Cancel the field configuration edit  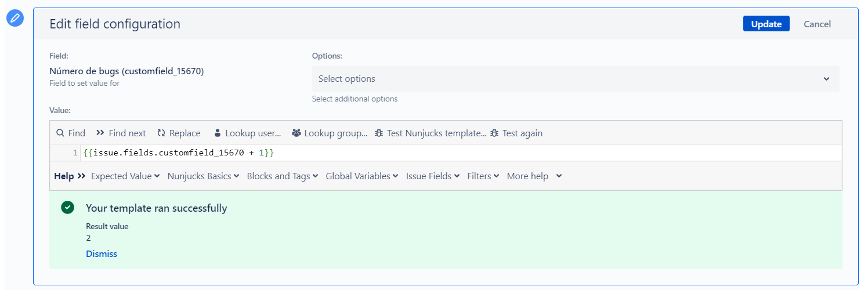817,24
